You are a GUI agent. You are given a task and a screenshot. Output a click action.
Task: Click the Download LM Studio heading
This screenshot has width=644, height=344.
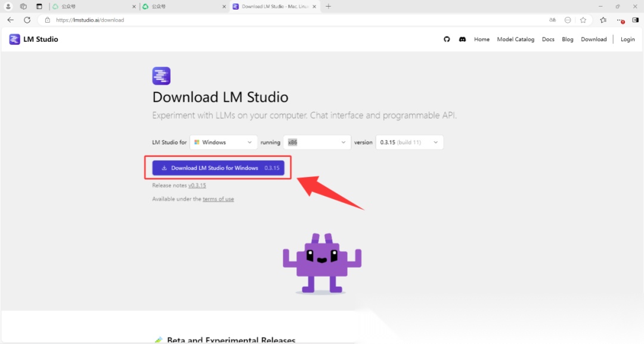[x=220, y=97]
